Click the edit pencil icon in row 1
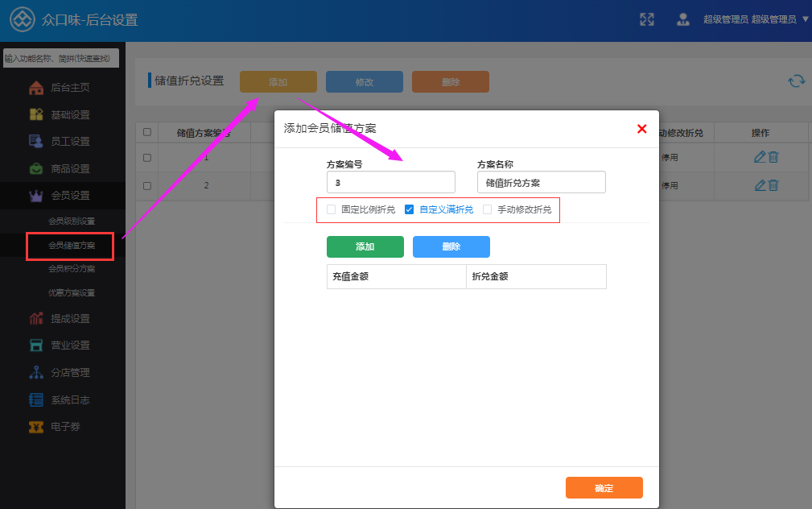The width and height of the screenshot is (812, 509). point(759,157)
